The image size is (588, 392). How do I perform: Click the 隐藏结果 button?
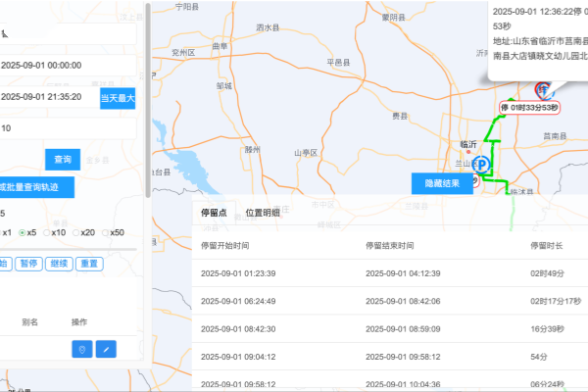(x=442, y=183)
